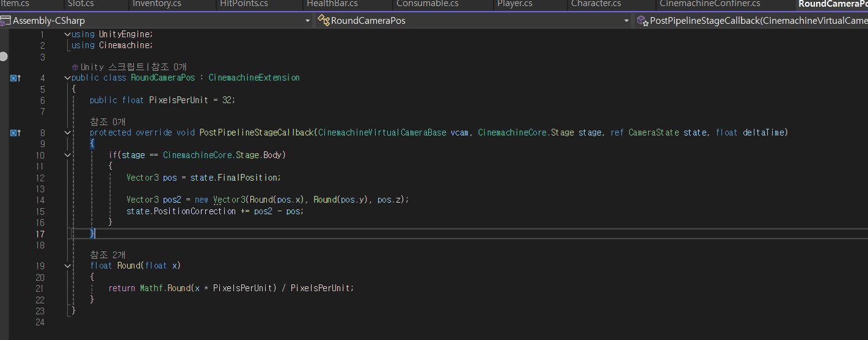The height and width of the screenshot is (340, 868).
Task: Open the Inventory.cs tab
Action: (x=156, y=4)
